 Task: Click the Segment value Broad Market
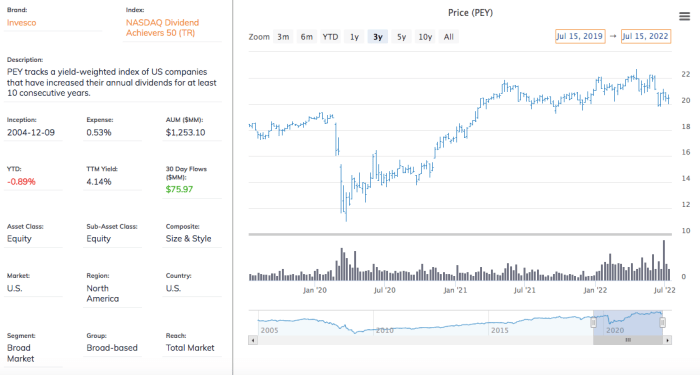21,353
